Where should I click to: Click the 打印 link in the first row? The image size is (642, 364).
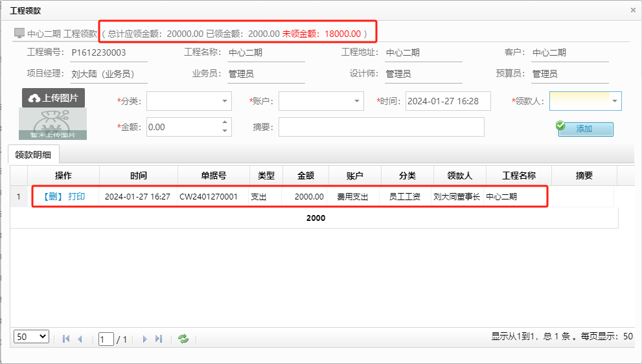point(76,196)
